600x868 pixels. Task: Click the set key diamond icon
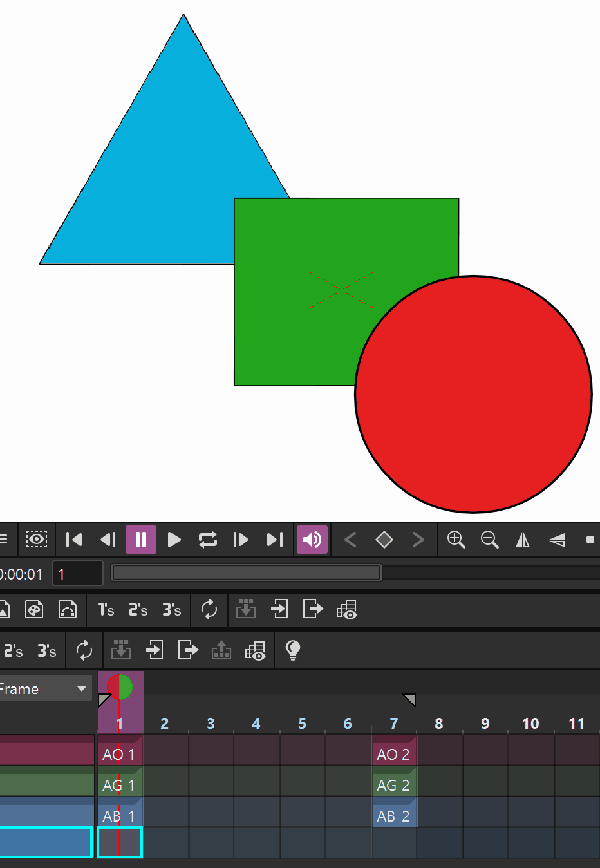[x=384, y=540]
